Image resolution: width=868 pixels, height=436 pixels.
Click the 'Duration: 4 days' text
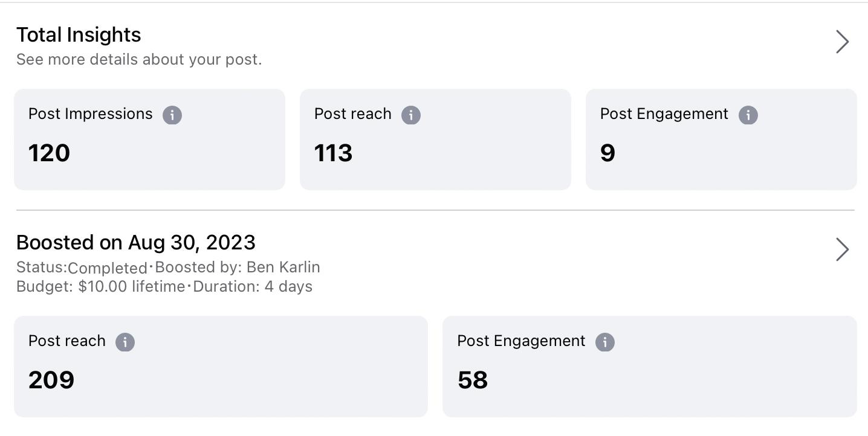tap(253, 286)
